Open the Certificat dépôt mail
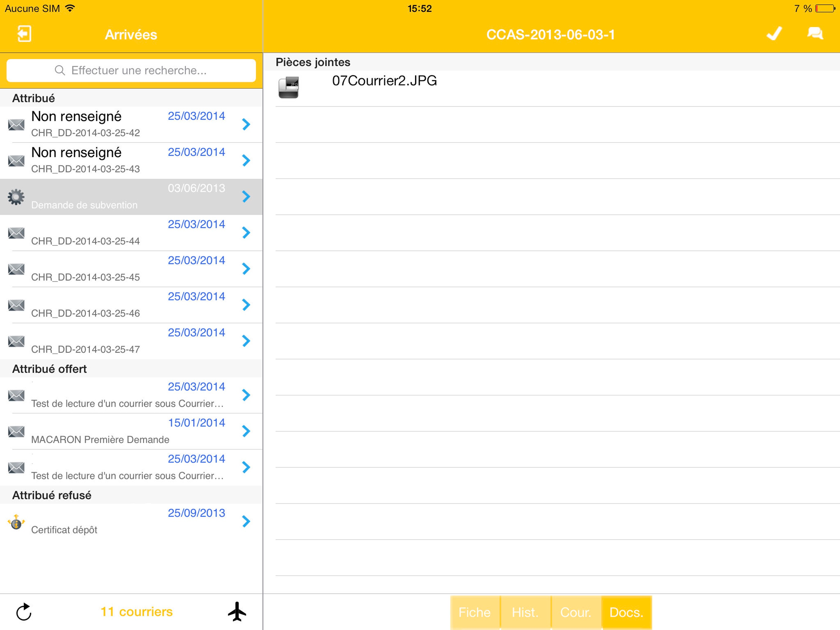Screen dimensions: 840x630 [131, 522]
